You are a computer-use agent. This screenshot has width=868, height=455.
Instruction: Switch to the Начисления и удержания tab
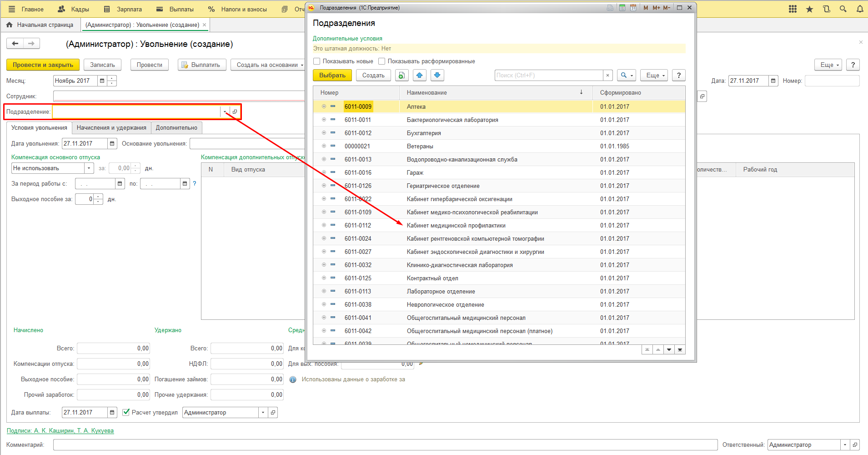click(111, 128)
